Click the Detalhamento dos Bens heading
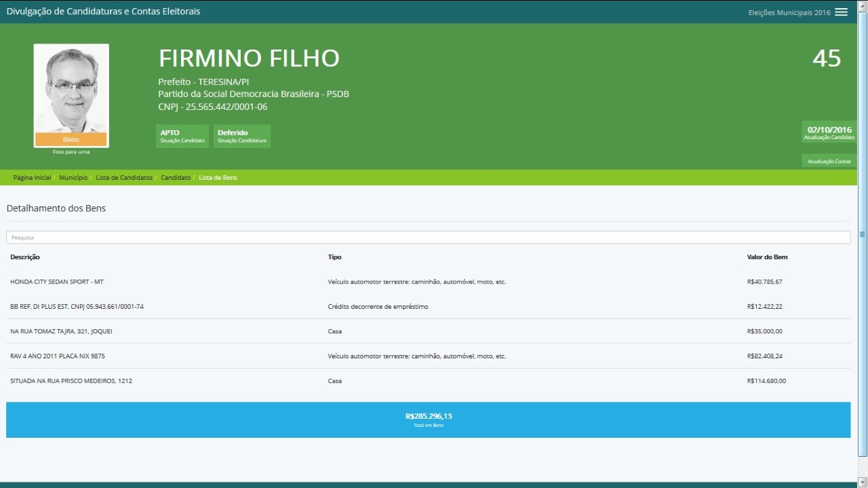Viewport: 868px width, 488px height. (x=56, y=208)
